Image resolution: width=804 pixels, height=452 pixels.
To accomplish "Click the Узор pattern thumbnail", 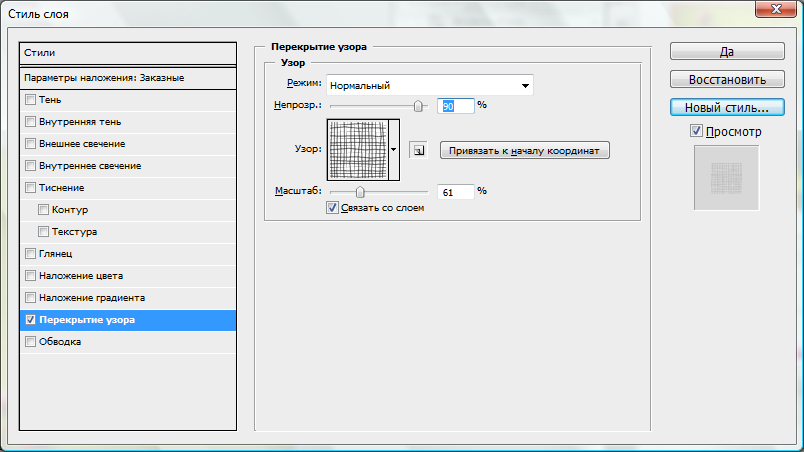I will pyautogui.click(x=357, y=150).
